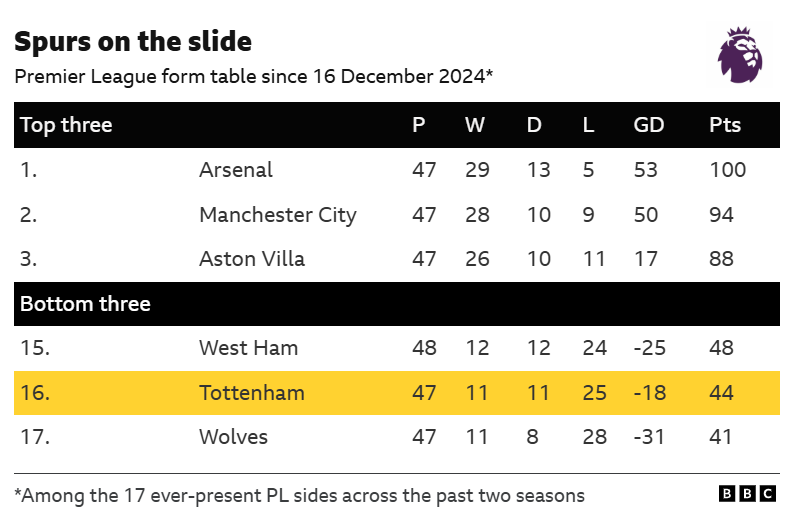Click Tottenham's -18 goal difference value
794x528 pixels.
coord(650,393)
